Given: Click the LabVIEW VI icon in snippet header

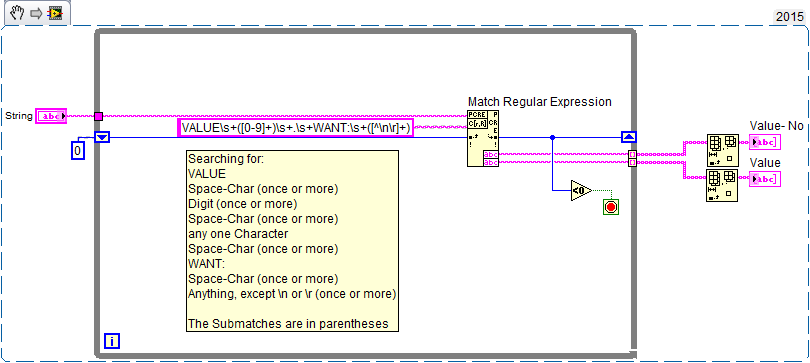Looking at the screenshot, I should [55, 13].
